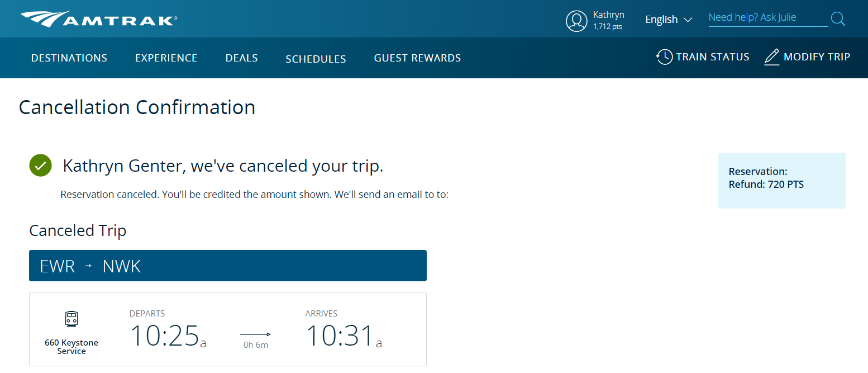The height and width of the screenshot is (373, 868).
Task: Click the pencil icon beside Modify Trip
Action: point(772,56)
